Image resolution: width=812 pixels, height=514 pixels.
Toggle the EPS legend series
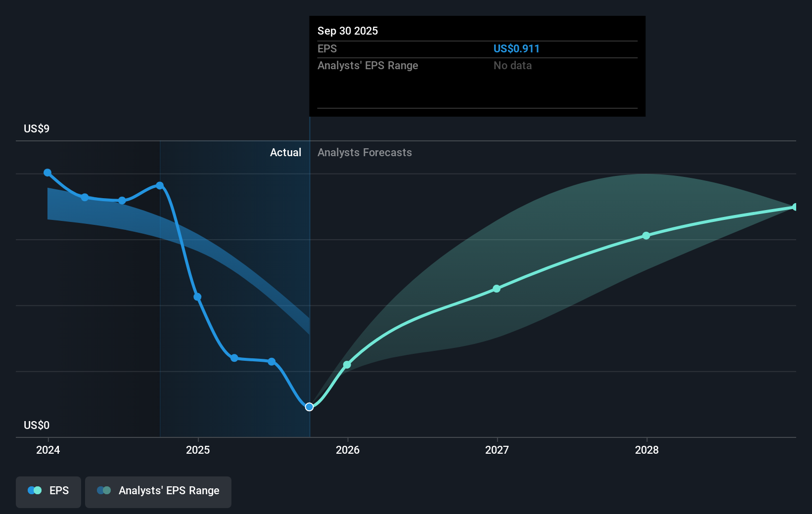click(48, 492)
